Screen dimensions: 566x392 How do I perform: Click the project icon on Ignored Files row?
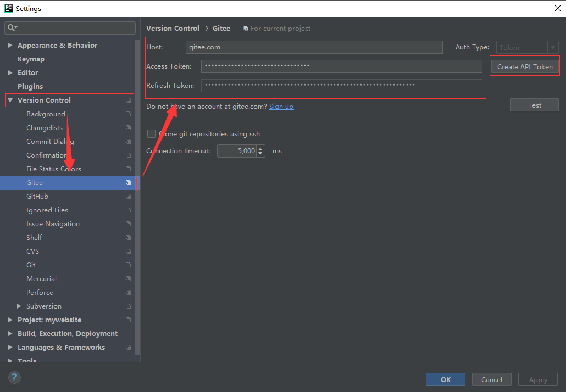point(128,210)
